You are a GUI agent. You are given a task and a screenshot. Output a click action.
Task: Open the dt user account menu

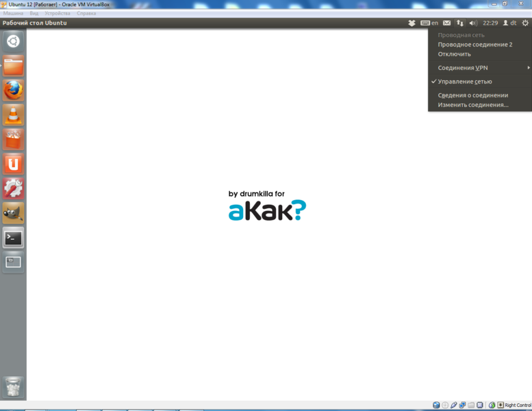click(509, 23)
